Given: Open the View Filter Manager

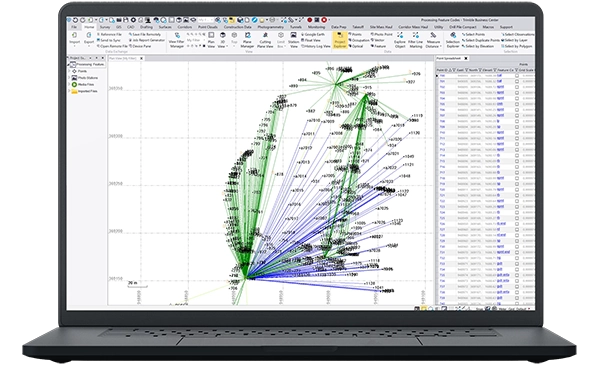Looking at the screenshot, I should (x=177, y=40).
